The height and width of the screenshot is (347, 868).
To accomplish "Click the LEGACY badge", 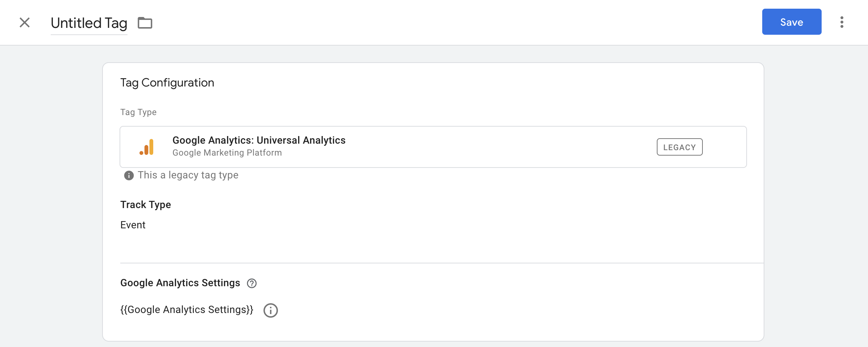I will [679, 147].
